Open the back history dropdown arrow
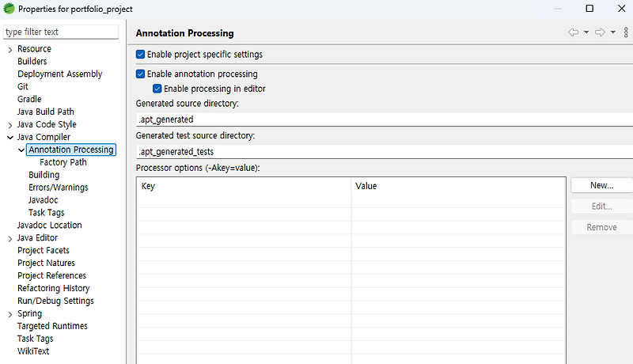 click(x=586, y=32)
